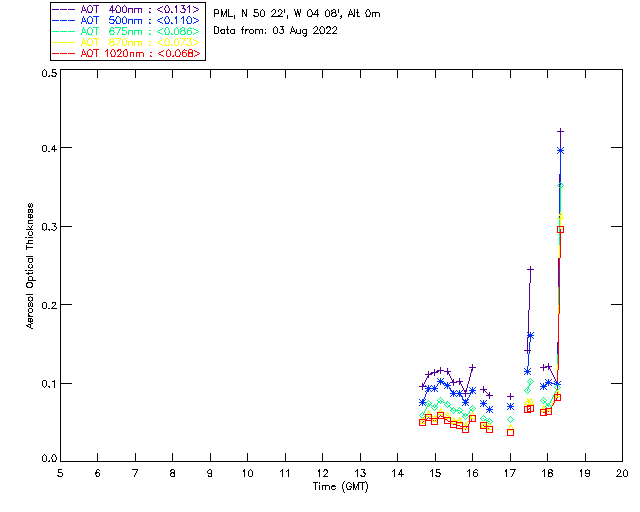640x512 pixels.
Task: Select the AOT 500nm legend entry
Action: [x=127, y=20]
